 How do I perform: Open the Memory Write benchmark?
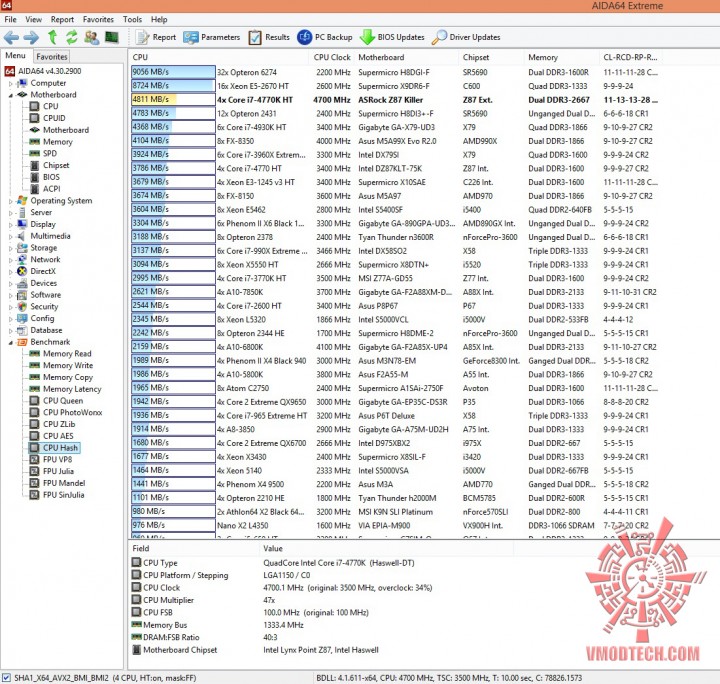click(68, 365)
